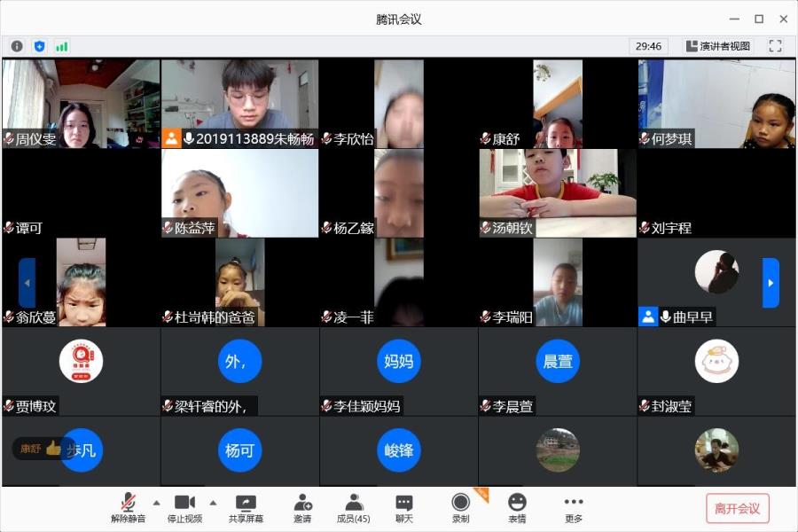798x532 pixels.
Task: Expand video options arrow beside 停止视频
Action: point(212,501)
